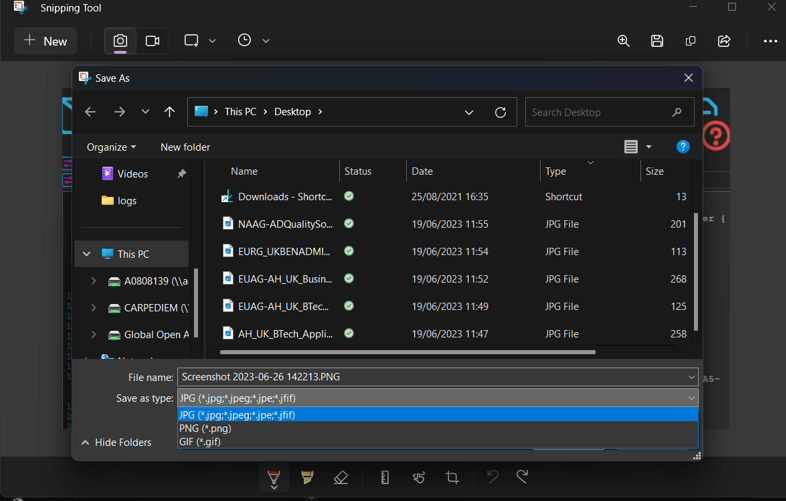Viewport: 786px width, 501px height.
Task: Select PNG (*.png) file type option
Action: pyautogui.click(x=204, y=428)
